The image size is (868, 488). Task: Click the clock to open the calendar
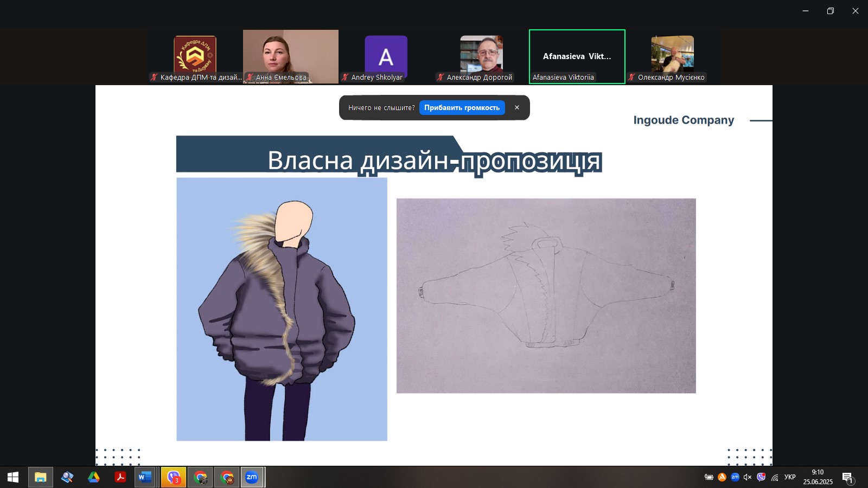pos(818,478)
